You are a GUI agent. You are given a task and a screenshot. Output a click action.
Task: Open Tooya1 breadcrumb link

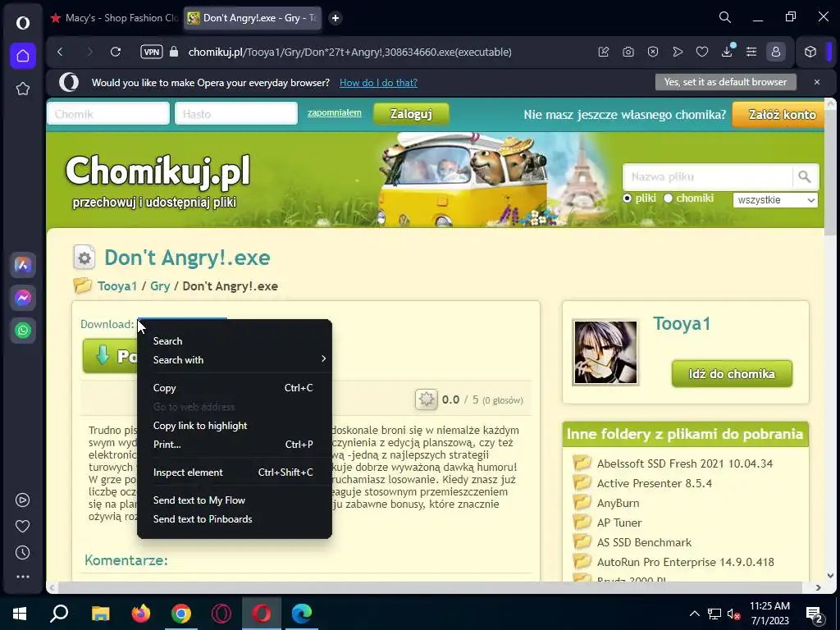[117, 286]
